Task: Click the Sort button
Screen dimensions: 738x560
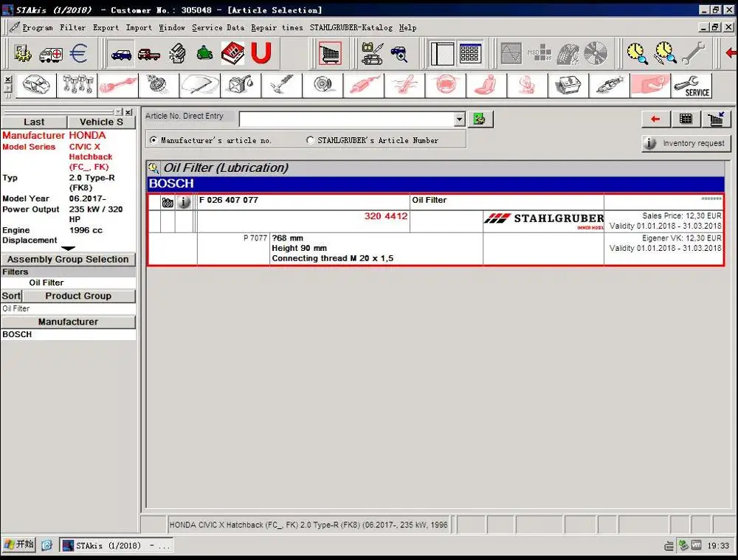Action: tap(11, 296)
